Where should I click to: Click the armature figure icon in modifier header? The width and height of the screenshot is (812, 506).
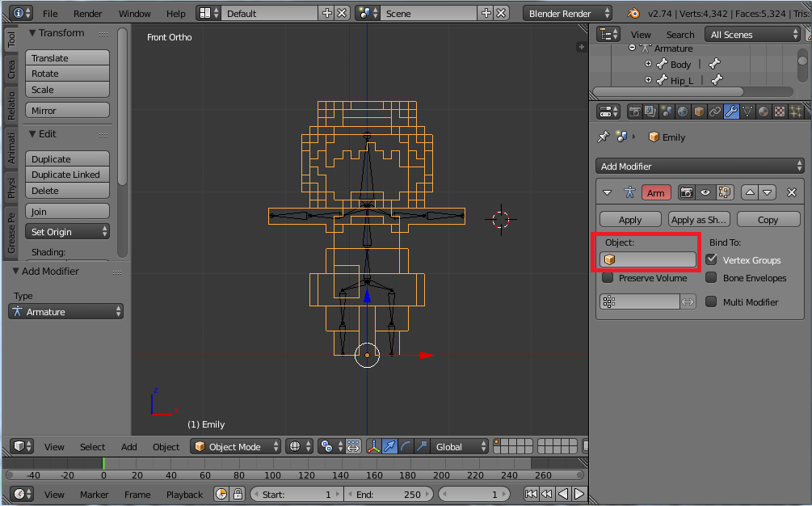tap(629, 192)
